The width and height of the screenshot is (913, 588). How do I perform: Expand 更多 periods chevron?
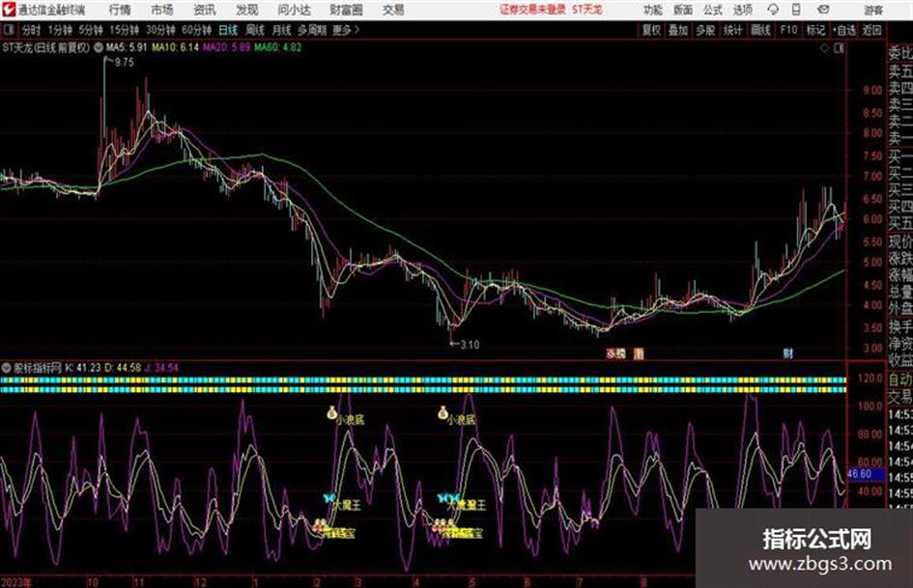pos(346,30)
